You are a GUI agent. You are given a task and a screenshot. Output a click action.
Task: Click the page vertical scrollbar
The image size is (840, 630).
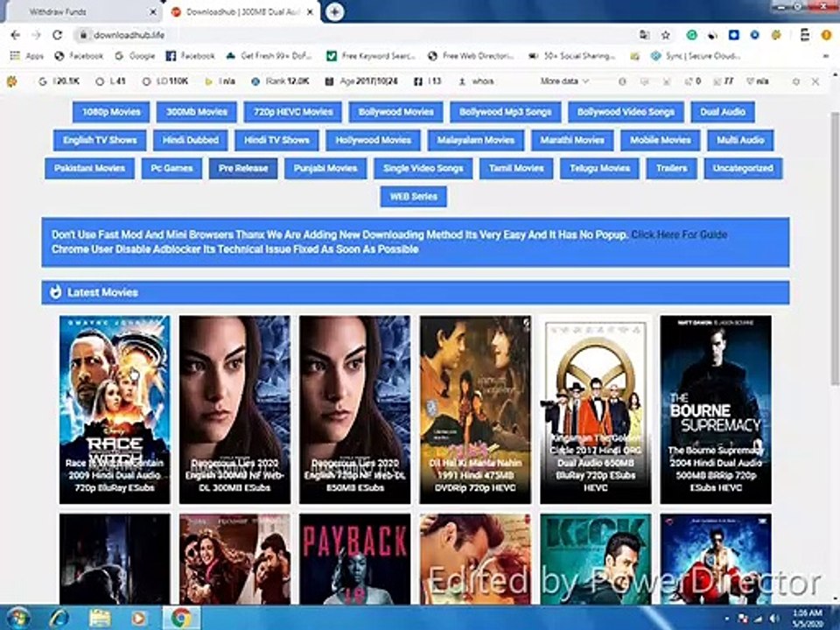click(835, 248)
